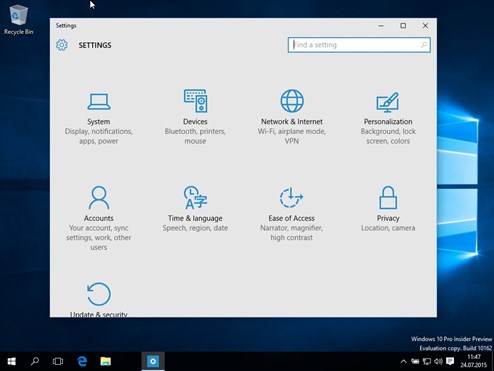Click 'Speech, region, date' description
This screenshot has width=494, height=371.
click(195, 228)
